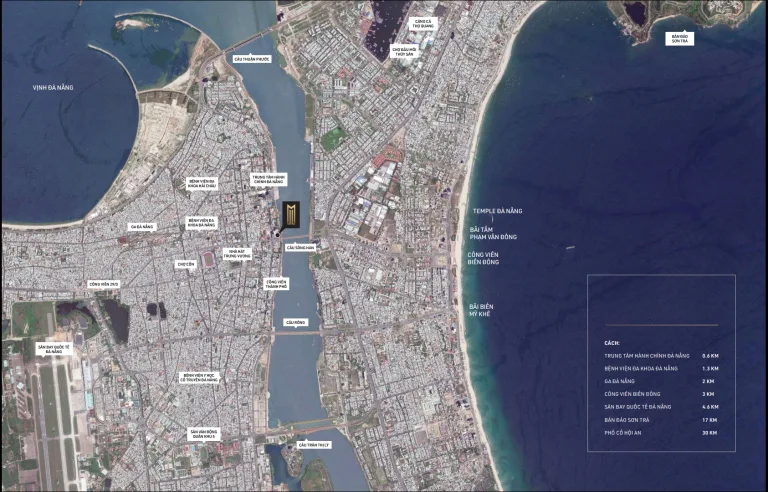The height and width of the screenshot is (492, 768).
Task: Select the Công Viên Thành Phố label
Action: click(277, 284)
